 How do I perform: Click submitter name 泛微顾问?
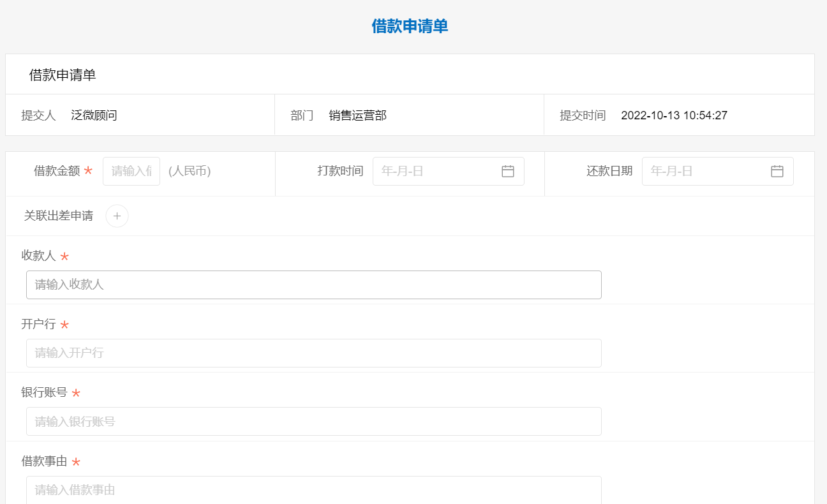(94, 115)
